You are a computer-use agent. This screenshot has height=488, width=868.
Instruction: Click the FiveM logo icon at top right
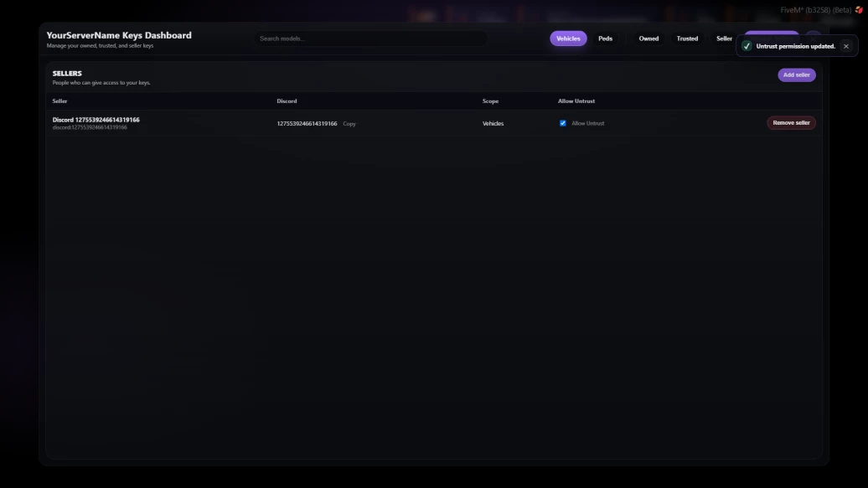pyautogui.click(x=859, y=10)
